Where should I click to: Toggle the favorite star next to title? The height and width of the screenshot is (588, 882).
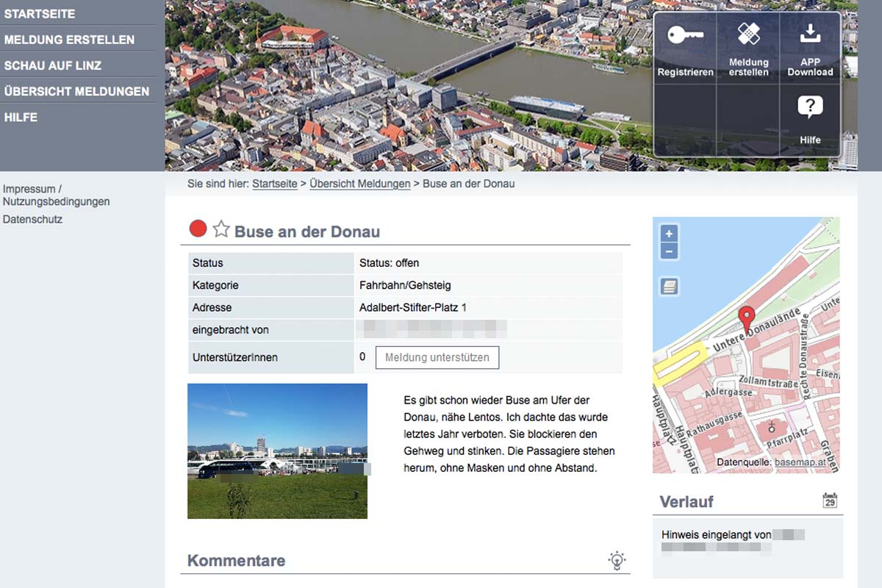(221, 229)
